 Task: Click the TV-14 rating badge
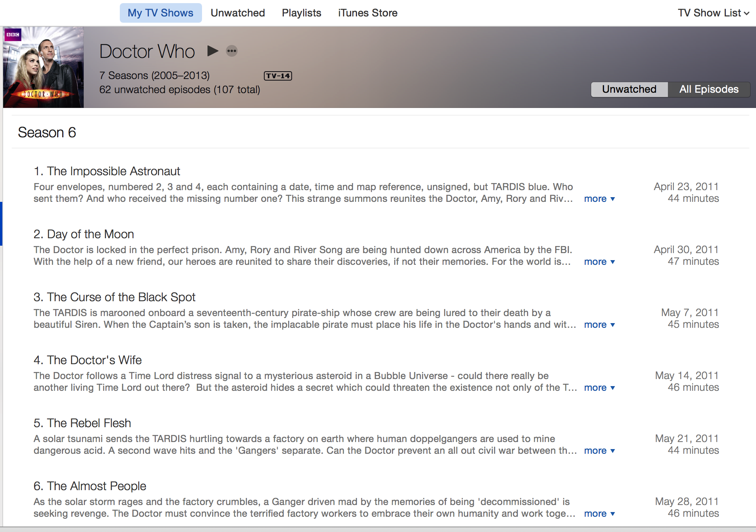tap(278, 76)
